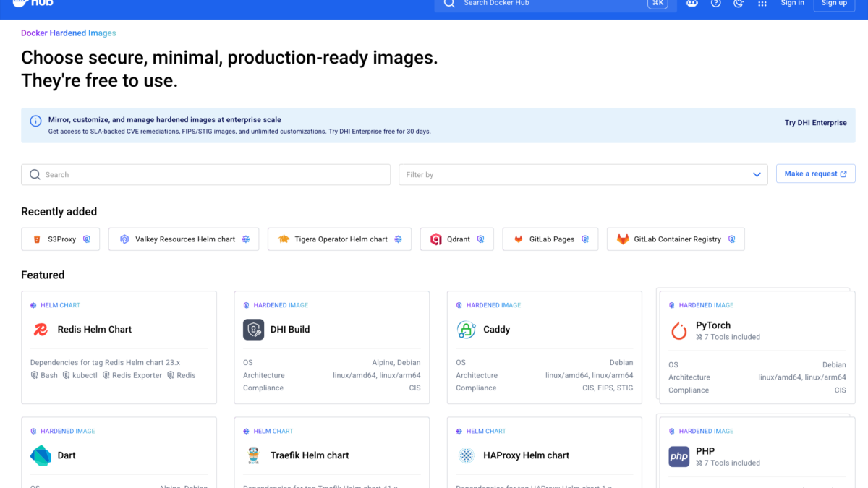Open the apps grid menu icon
868x488 pixels.
[762, 3]
